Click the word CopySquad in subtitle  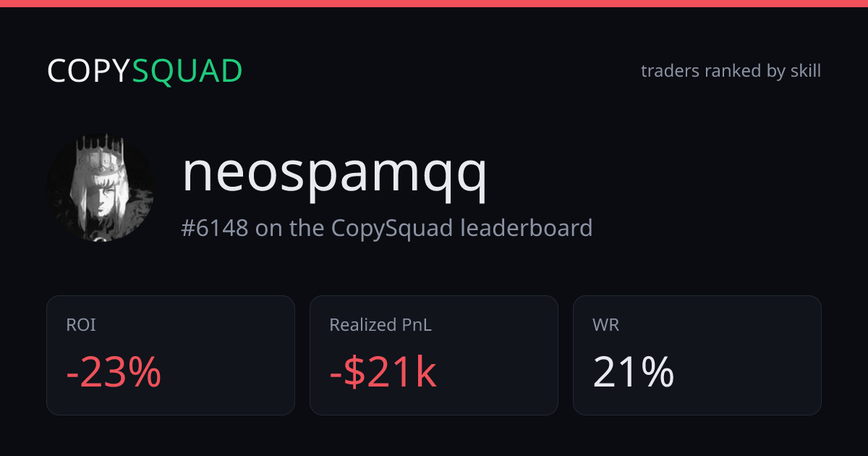[393, 228]
